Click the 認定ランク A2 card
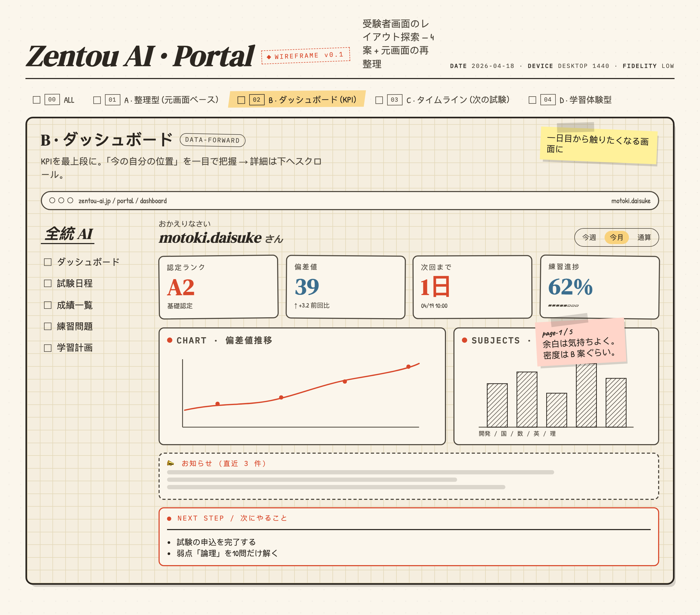The height and width of the screenshot is (615, 700). click(218, 287)
